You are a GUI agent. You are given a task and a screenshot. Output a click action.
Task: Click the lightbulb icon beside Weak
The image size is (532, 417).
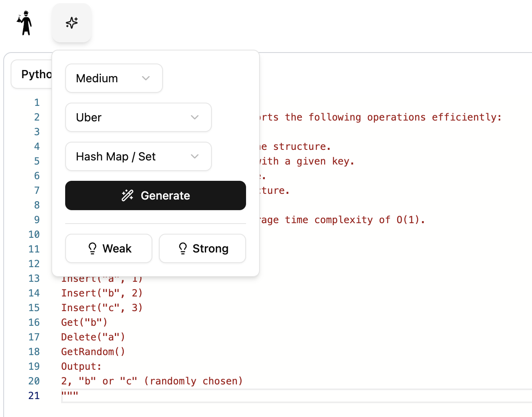tap(92, 248)
